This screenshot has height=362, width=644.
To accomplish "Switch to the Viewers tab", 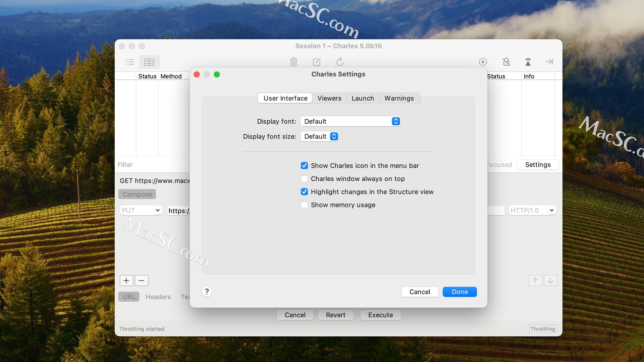I will (x=329, y=98).
